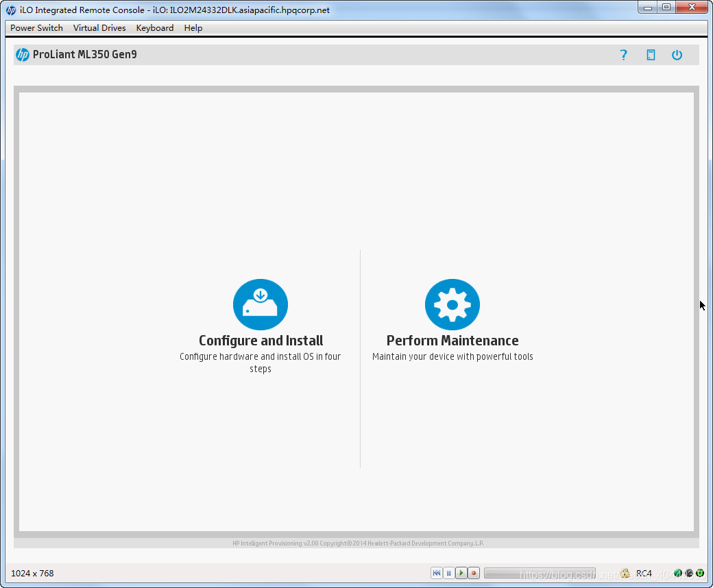
Task: Click the ProLiant ML350 Gen9 title text
Action: (84, 55)
